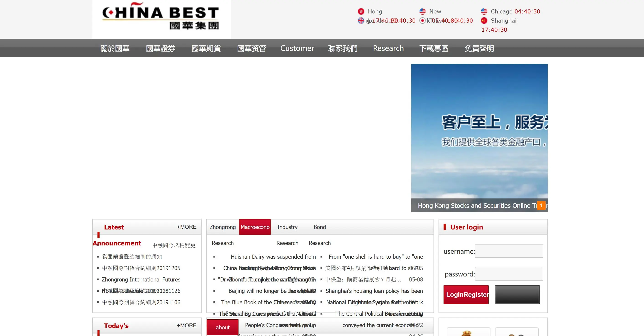
Task: Open Shanghai's housing loan policy article
Action: point(374,291)
